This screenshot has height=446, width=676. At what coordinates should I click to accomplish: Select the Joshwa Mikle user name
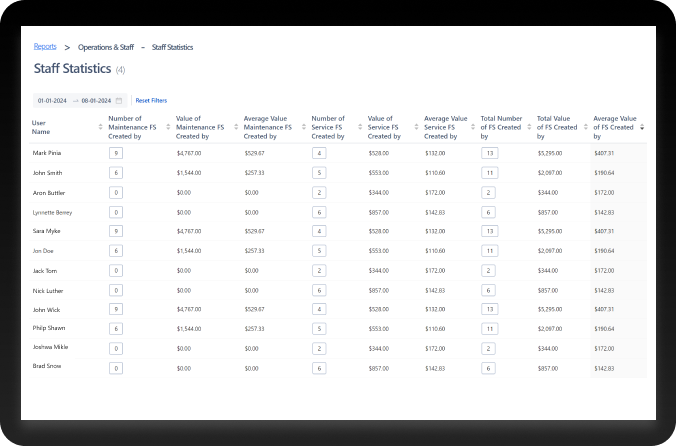(x=50, y=347)
